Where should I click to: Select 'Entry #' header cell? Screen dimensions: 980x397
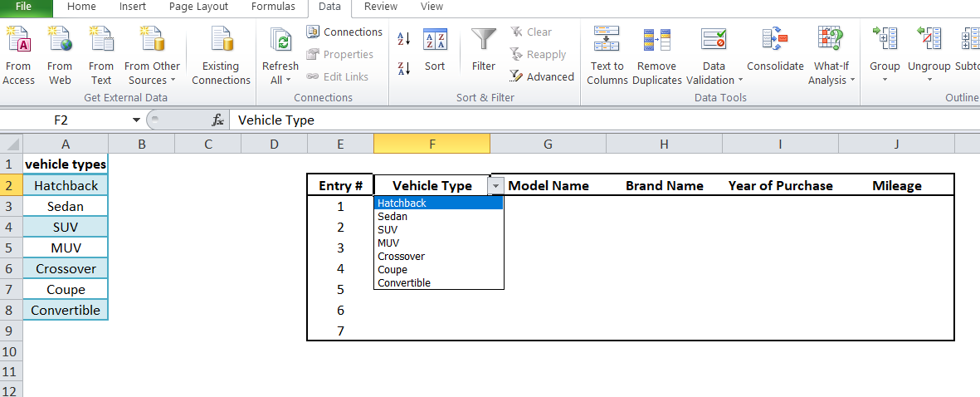pos(340,186)
